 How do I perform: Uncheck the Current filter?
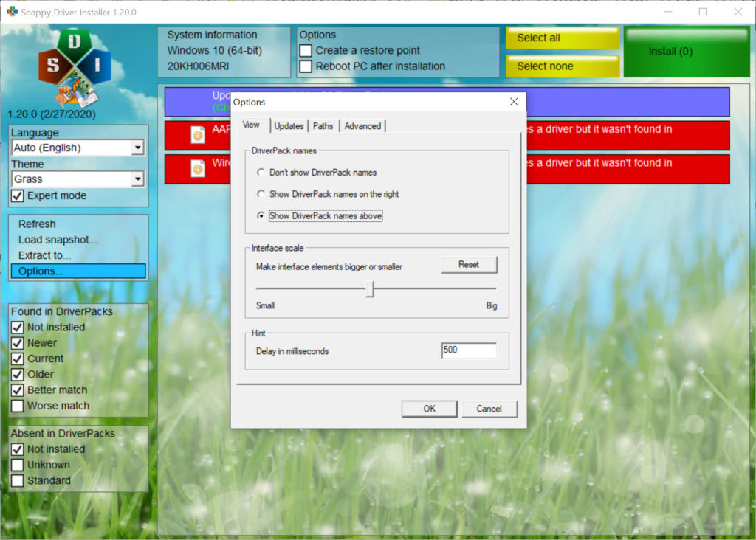pyautogui.click(x=18, y=359)
